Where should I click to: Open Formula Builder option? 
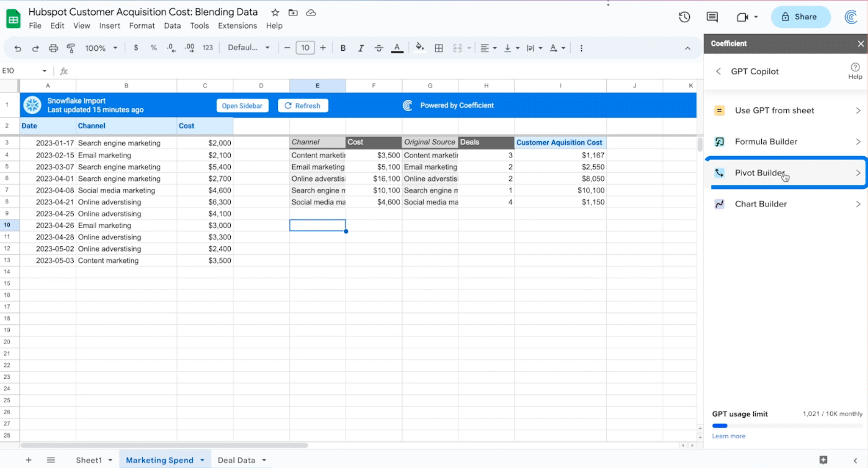(x=787, y=141)
